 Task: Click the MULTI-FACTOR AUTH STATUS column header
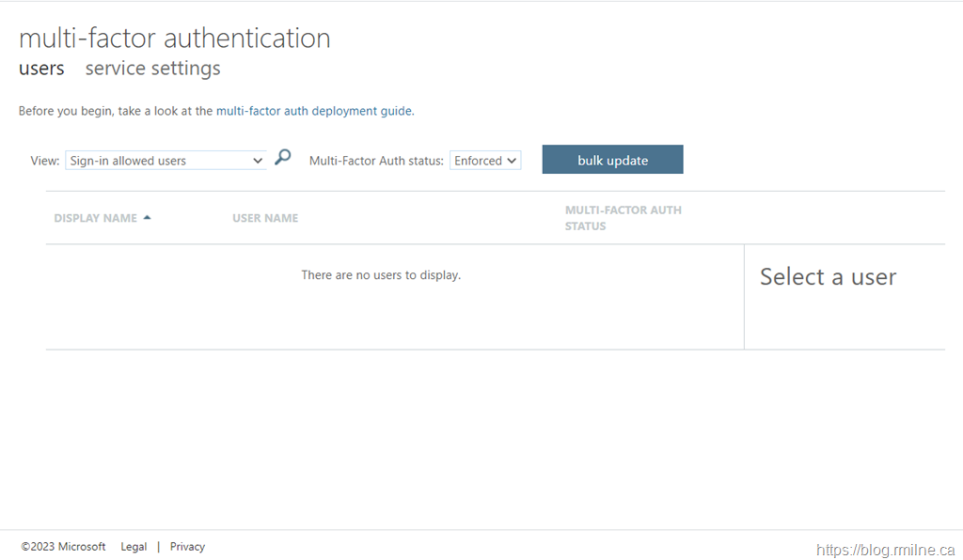623,218
